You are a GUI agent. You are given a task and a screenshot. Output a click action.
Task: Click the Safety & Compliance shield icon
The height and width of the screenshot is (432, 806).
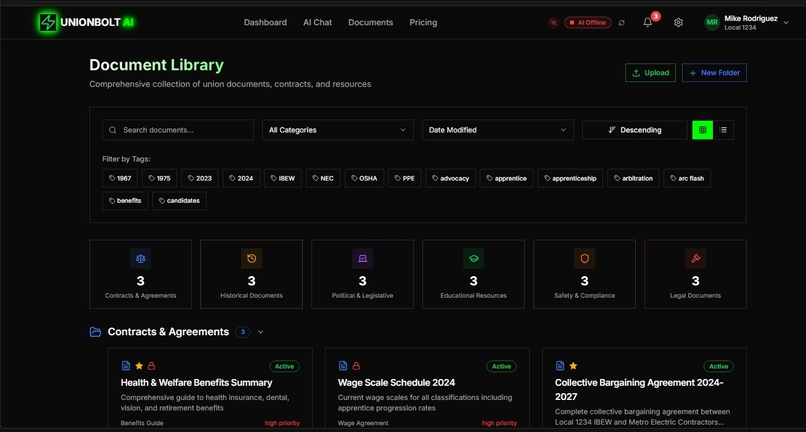(584, 259)
